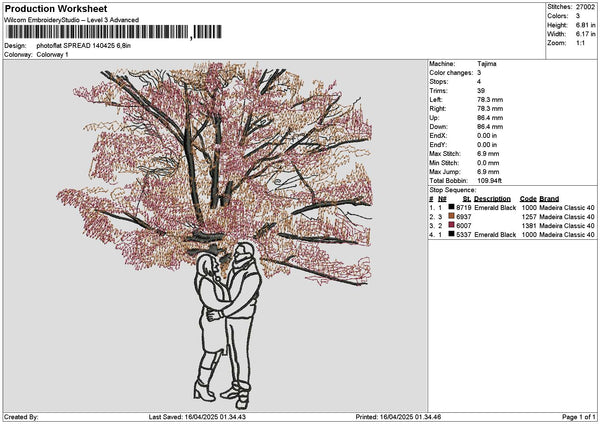This screenshot has height=424, width=600.
Task: Click the 'Stop Sequence:' heading
Action: 453,190
